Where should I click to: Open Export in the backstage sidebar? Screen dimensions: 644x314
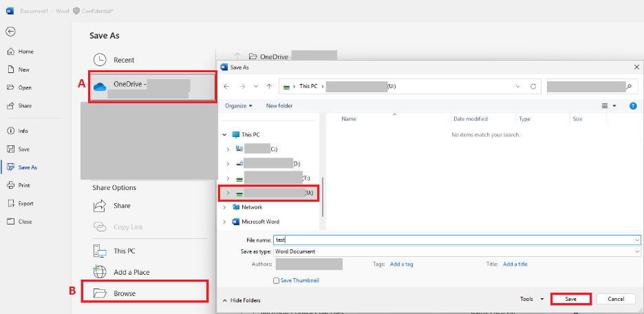(20, 203)
